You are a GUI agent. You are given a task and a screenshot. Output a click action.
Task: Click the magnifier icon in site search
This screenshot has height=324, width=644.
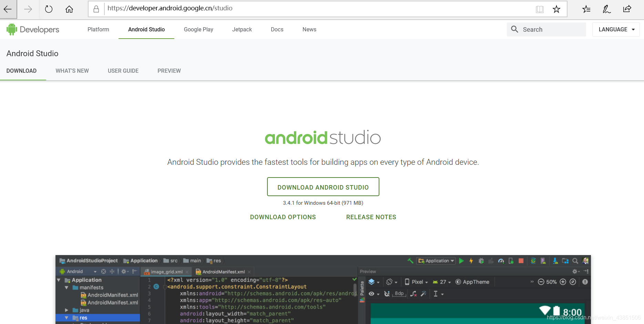tap(514, 29)
